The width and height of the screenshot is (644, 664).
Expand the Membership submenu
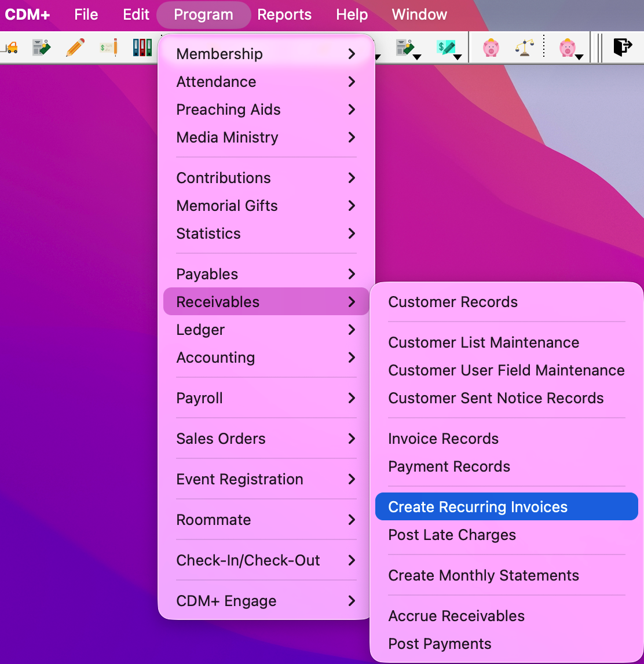[266, 54]
